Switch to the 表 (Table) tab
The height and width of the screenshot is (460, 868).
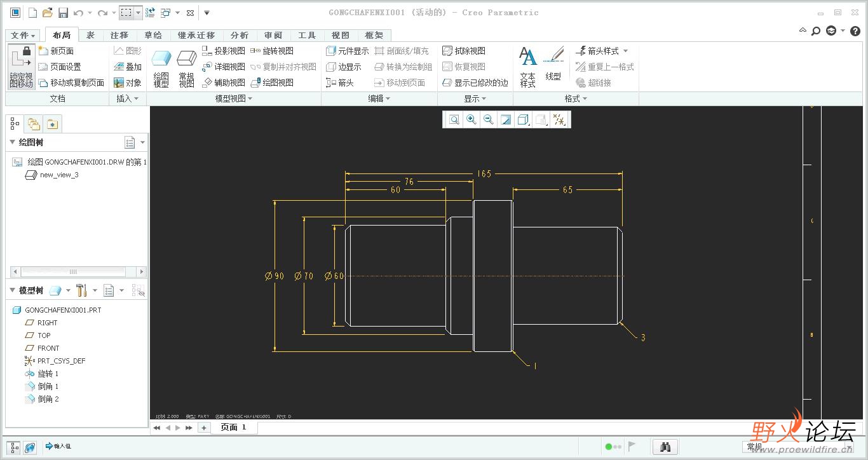click(91, 36)
